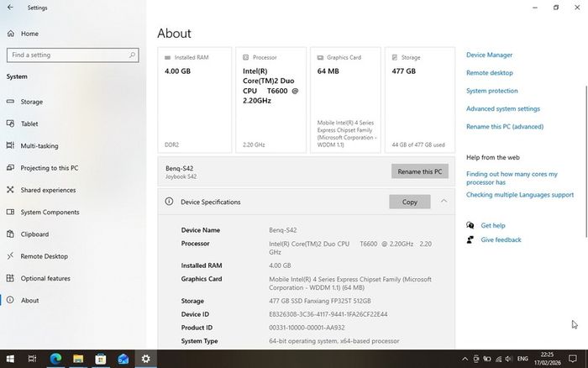Click the Settings gear taskbar icon
The width and height of the screenshot is (588, 368).
[145, 359]
